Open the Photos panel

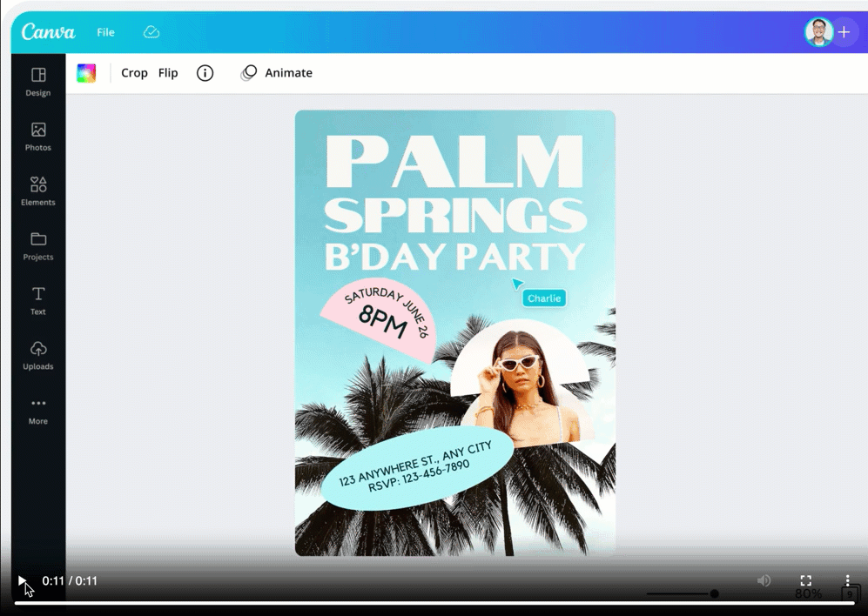38,137
